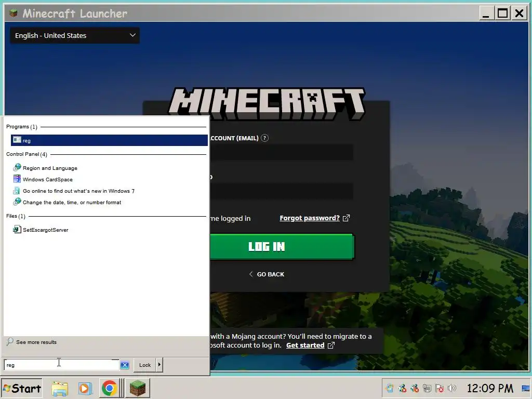Open Google Chrome from the taskbar
Viewport: 532px width, 399px height.
pyautogui.click(x=109, y=388)
